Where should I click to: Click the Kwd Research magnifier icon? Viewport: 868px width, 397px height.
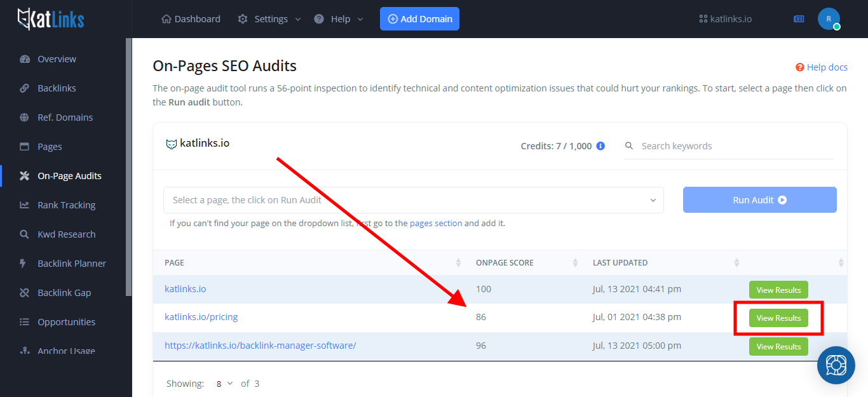click(x=25, y=234)
